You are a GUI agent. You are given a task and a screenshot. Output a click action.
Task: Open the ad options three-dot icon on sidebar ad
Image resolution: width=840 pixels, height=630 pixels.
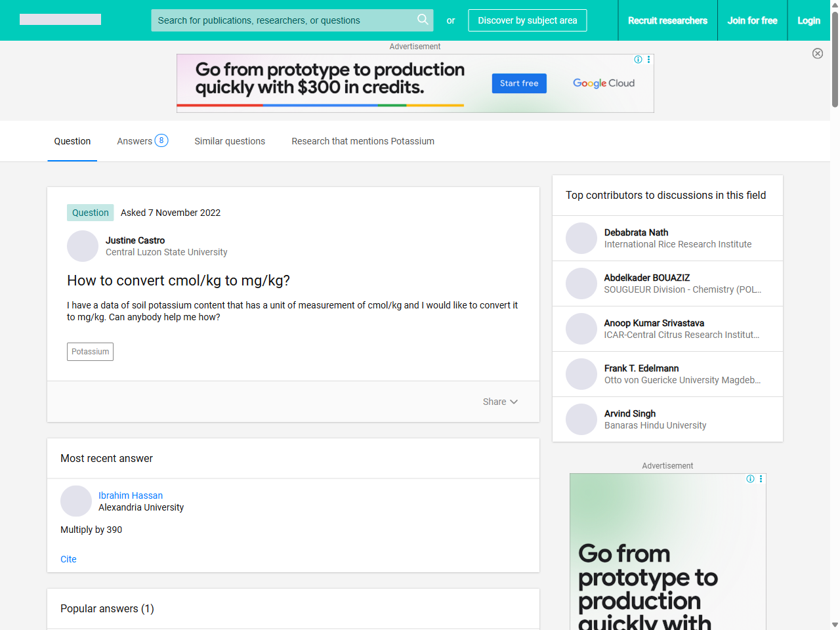pos(761,479)
